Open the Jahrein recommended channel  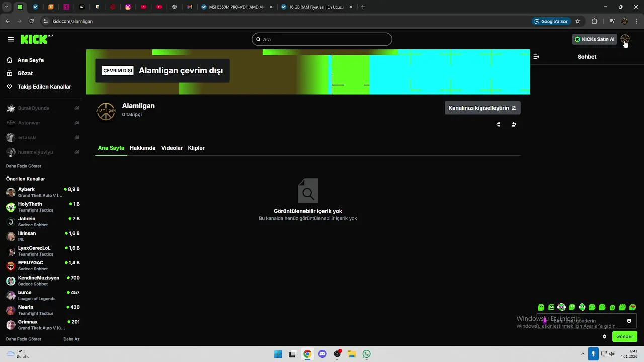pos(43,221)
